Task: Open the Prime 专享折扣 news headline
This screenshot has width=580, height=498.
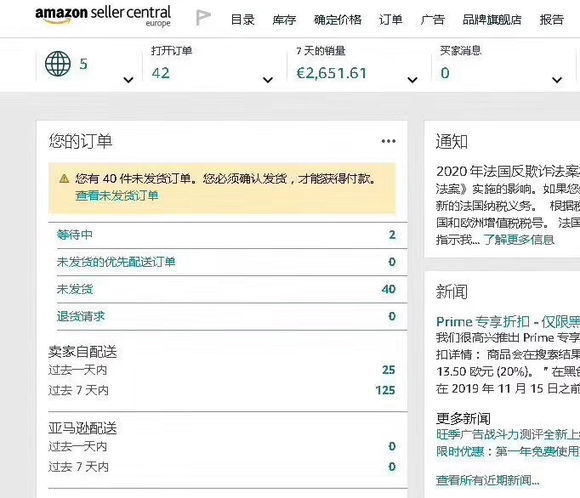Action: coord(508,322)
